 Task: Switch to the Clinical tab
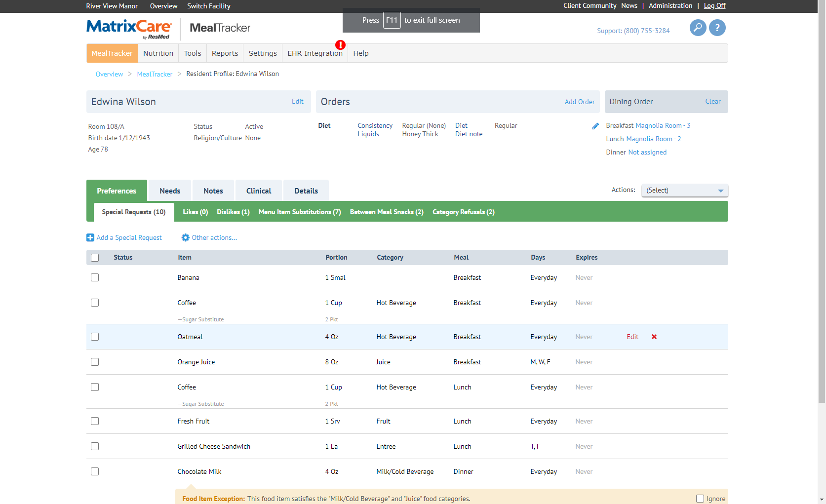(258, 191)
